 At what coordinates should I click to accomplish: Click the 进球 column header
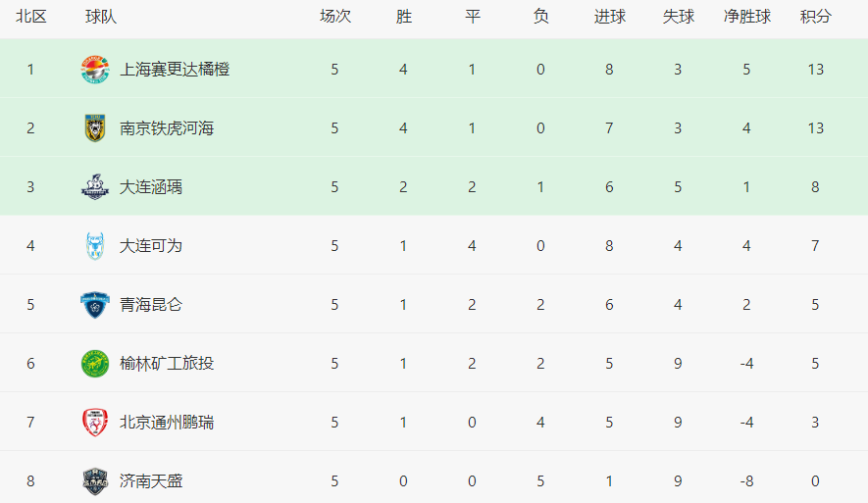click(609, 17)
